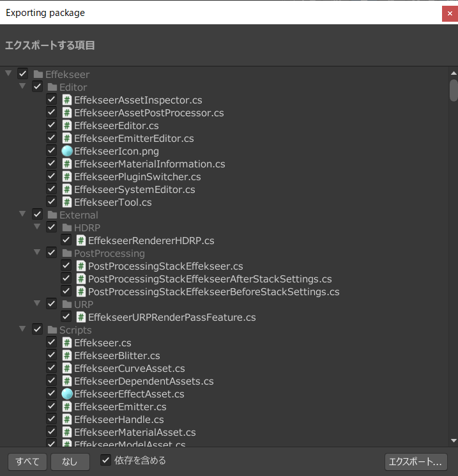Click the script icon of EffekseerURPRenderPassFeature.cs
The width and height of the screenshot is (458, 476).
81,318
